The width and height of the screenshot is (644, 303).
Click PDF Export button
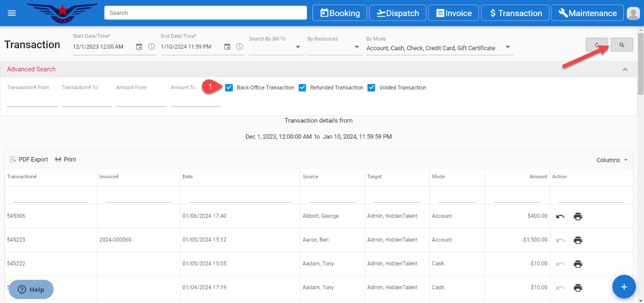[29, 160]
